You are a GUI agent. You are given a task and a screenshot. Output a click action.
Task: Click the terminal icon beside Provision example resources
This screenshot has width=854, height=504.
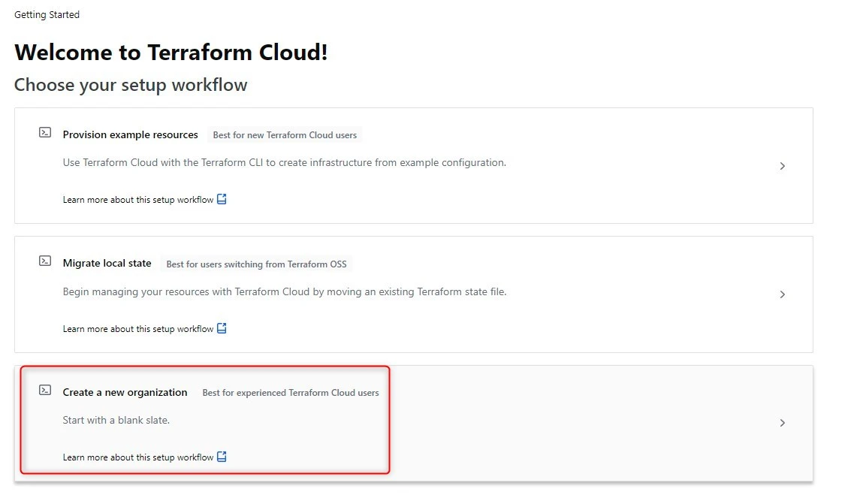coord(45,133)
